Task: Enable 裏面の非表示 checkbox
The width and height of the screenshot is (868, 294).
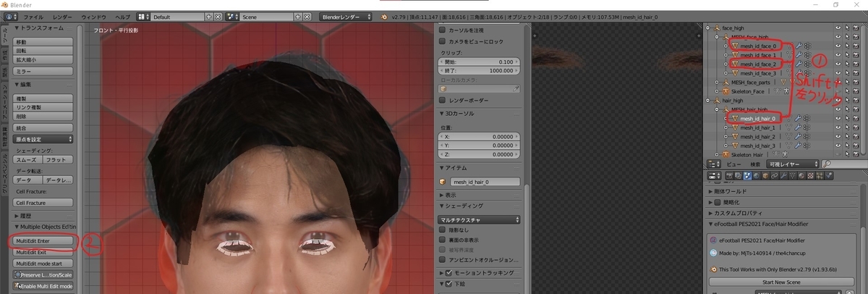Action: pyautogui.click(x=443, y=239)
